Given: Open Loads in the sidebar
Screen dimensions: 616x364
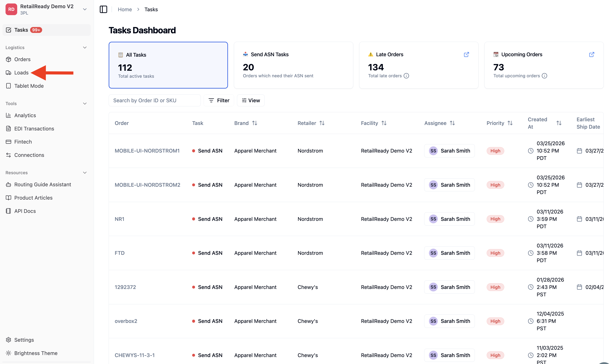Looking at the screenshot, I should pos(22,73).
